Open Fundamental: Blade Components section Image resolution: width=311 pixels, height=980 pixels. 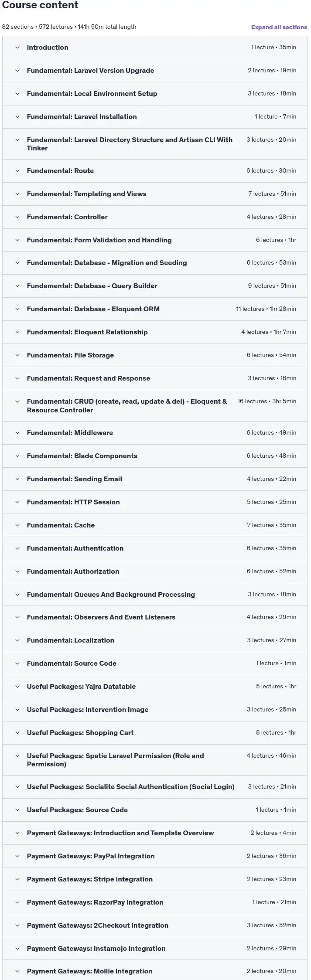point(155,456)
